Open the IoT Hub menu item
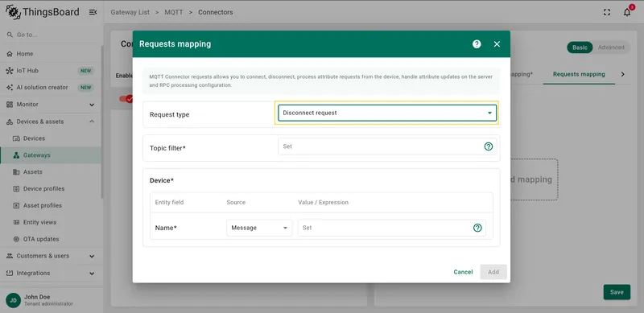 [x=51, y=71]
